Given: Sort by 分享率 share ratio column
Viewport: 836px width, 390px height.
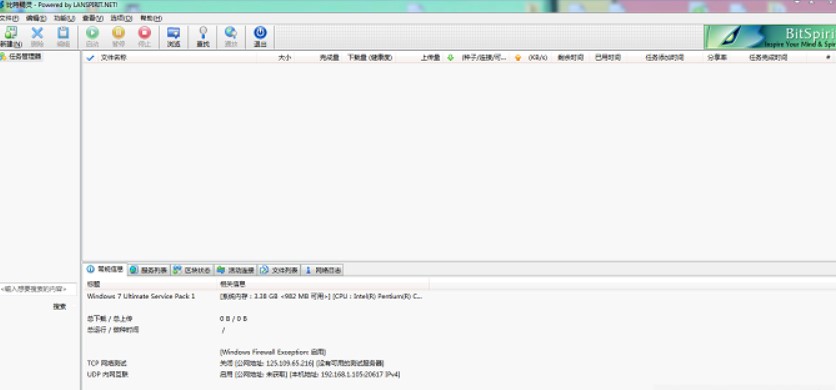Looking at the screenshot, I should [x=717, y=58].
